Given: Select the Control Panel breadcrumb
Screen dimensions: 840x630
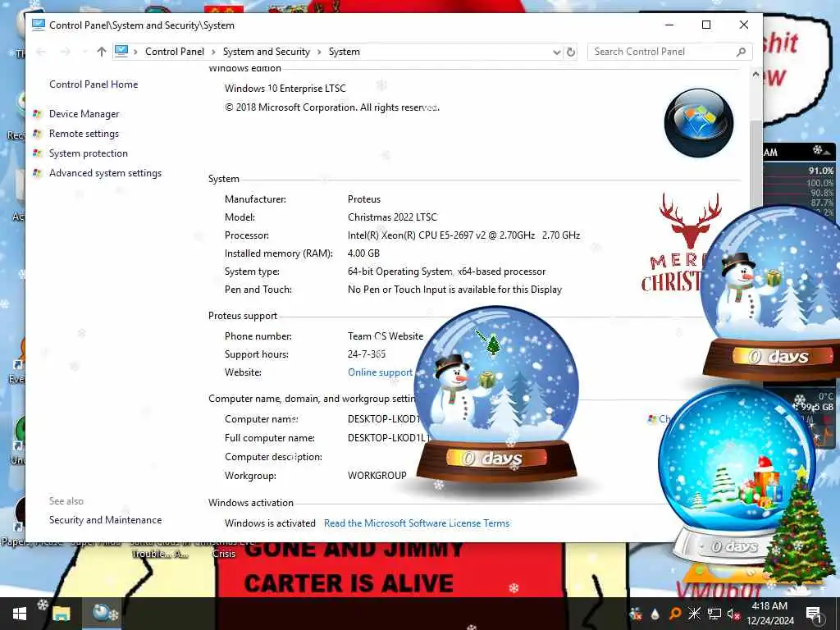Looking at the screenshot, I should coord(175,52).
